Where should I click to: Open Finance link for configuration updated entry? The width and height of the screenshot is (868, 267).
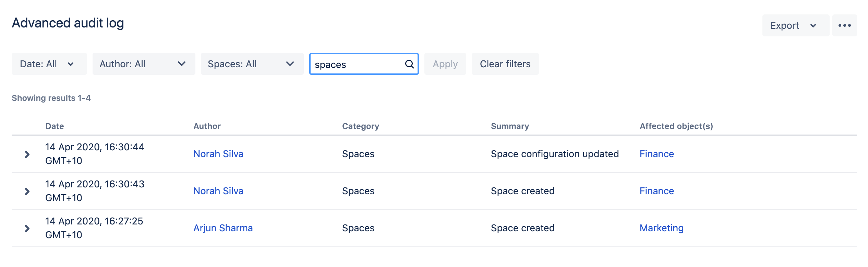pyautogui.click(x=656, y=154)
